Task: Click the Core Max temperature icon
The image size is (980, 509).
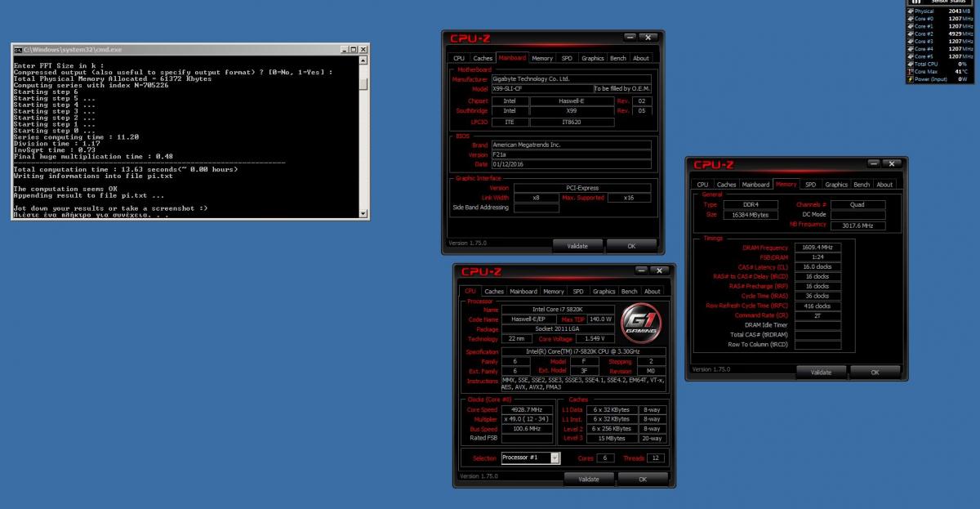Action: coord(910,72)
